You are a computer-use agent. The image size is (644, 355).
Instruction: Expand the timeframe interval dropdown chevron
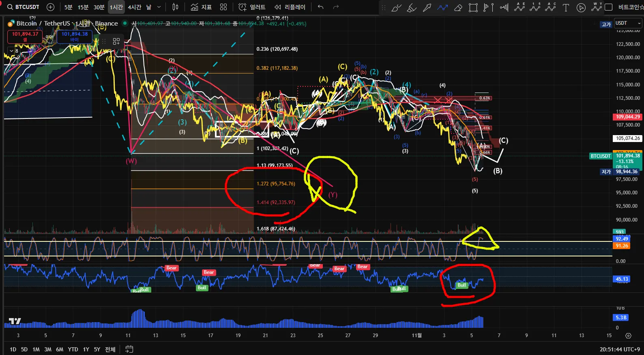tap(159, 7)
